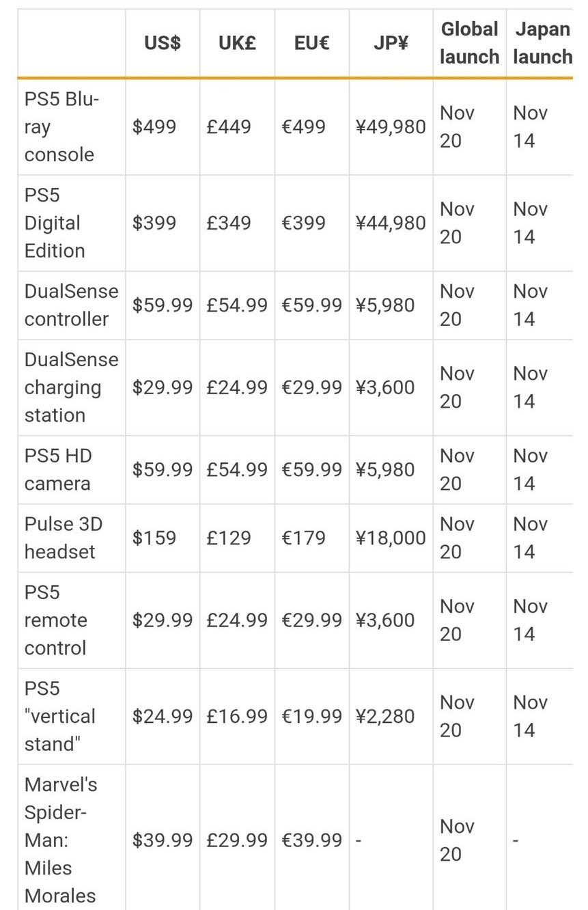Click the $39.99 Spider-Man price cell
This screenshot has height=910, width=588.
coord(163,840)
